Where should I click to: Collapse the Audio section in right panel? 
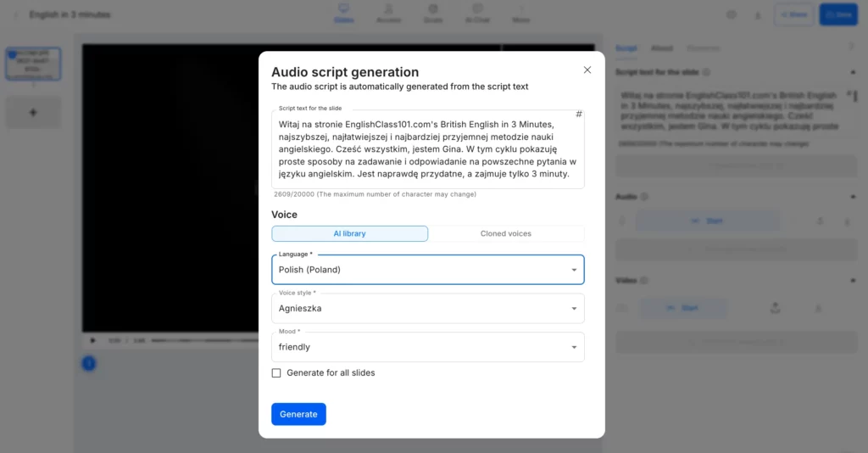click(852, 197)
